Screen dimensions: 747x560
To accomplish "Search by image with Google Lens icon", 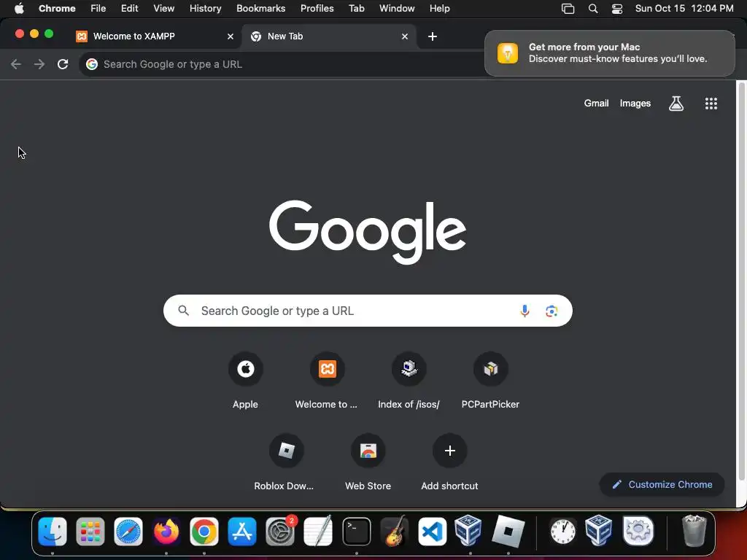I will point(551,311).
